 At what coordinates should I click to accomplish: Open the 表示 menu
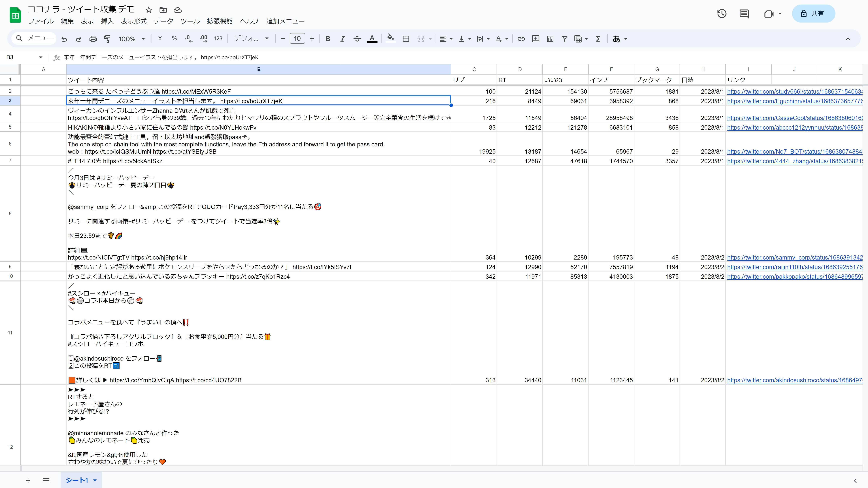tap(87, 21)
